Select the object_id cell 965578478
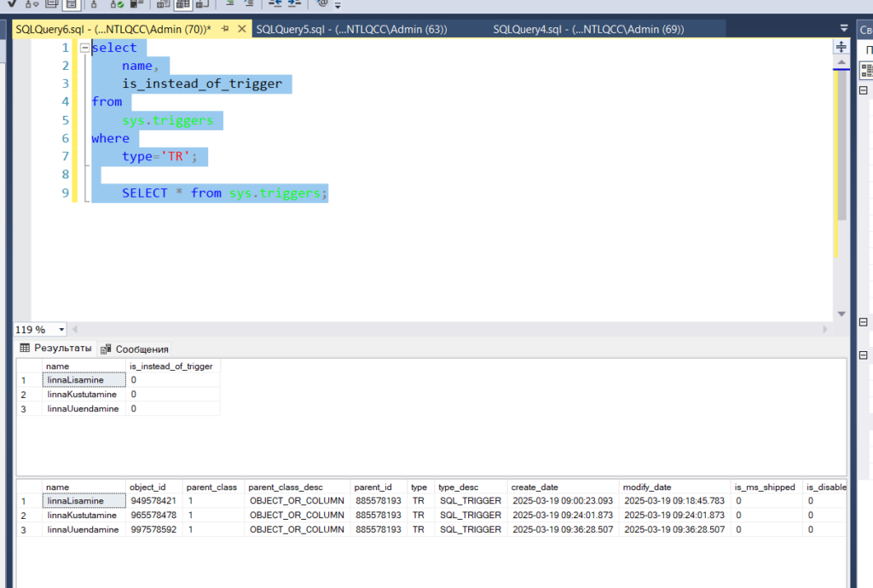Image resolution: width=873 pixels, height=588 pixels. pos(153,515)
